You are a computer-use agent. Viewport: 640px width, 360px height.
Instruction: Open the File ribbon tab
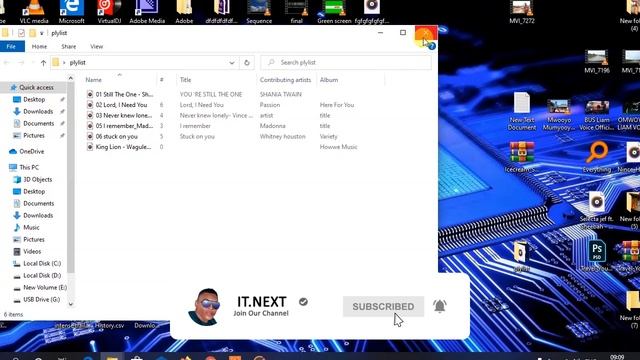pos(11,47)
